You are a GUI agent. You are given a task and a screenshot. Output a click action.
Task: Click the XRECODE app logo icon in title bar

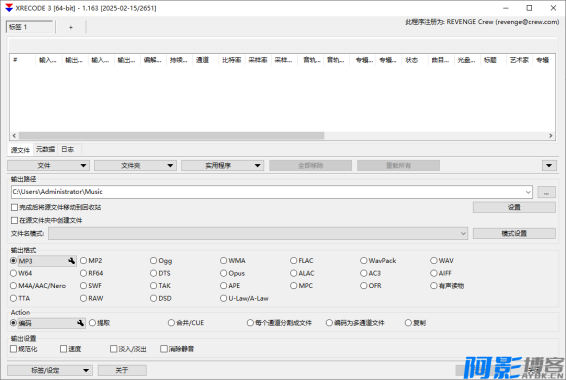(x=9, y=8)
